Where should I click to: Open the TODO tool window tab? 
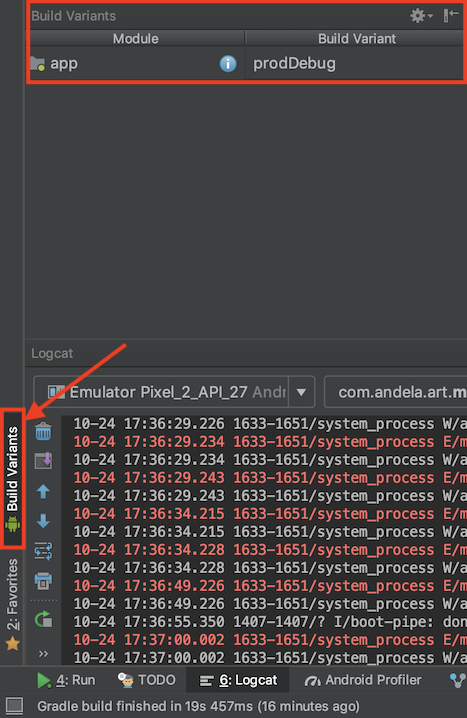[147, 680]
